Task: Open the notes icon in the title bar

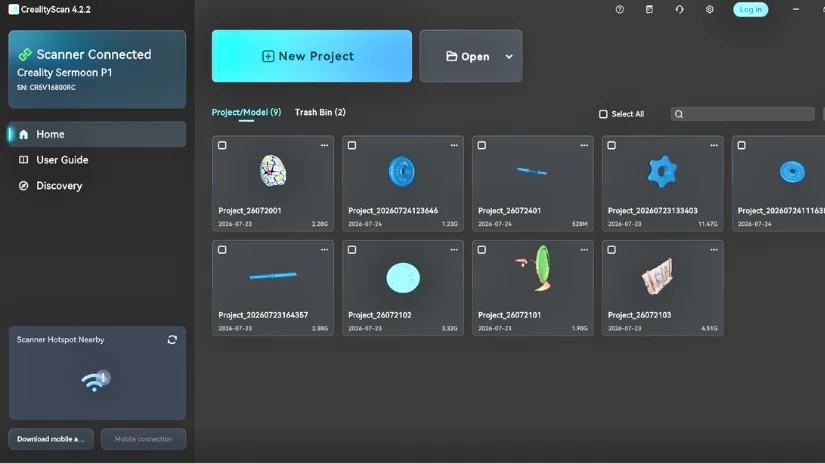Action: [x=649, y=9]
